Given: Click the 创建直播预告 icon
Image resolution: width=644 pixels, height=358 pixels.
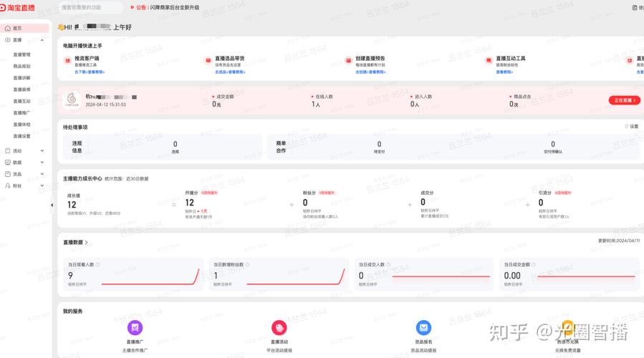Looking at the screenshot, I should tap(348, 60).
